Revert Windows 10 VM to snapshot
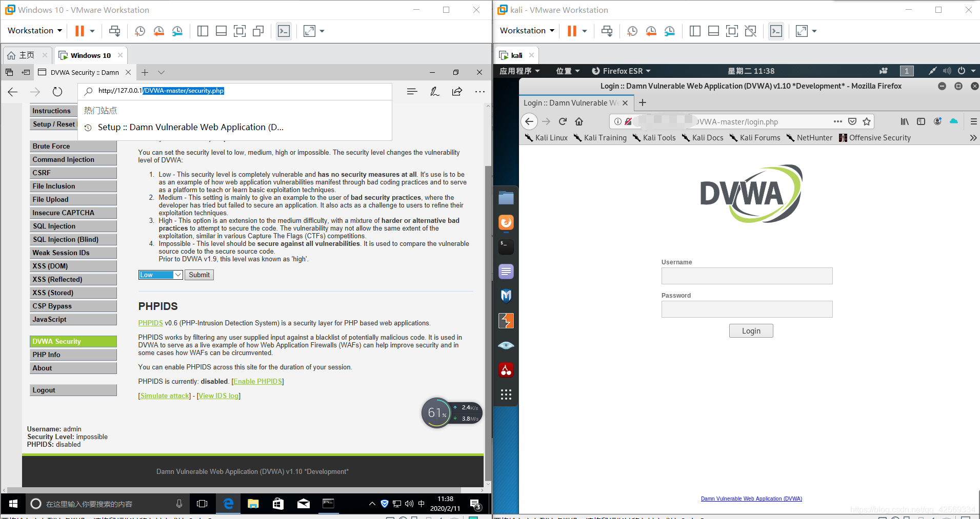Screen dimensions: 980x519 point(158,31)
